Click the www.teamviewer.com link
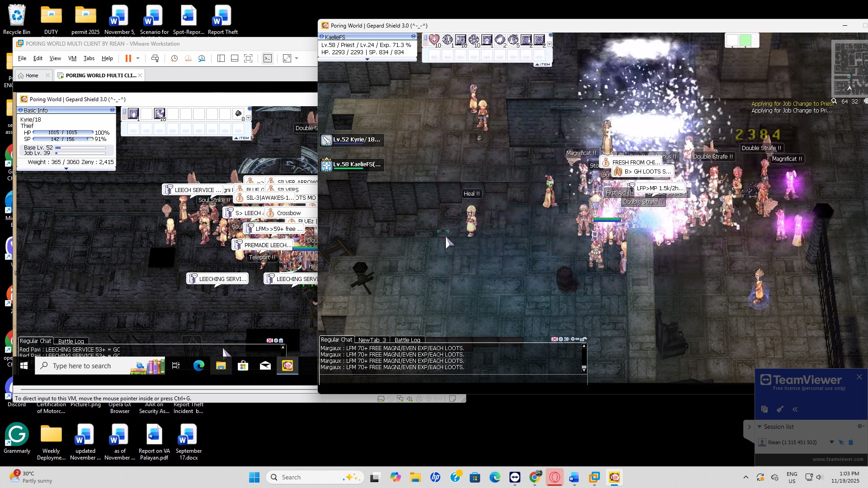The width and height of the screenshot is (868, 488). [838, 459]
